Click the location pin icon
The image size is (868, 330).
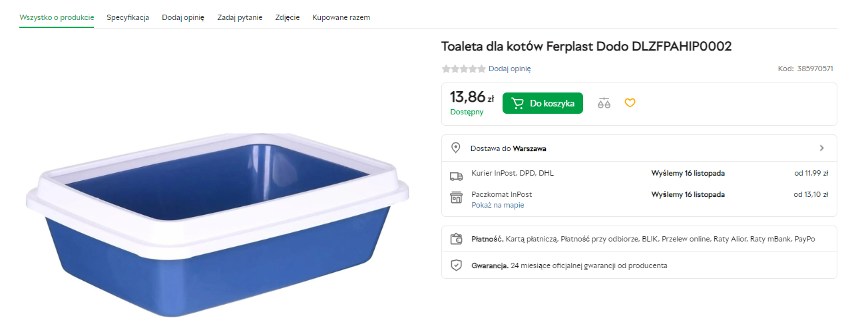click(x=456, y=148)
